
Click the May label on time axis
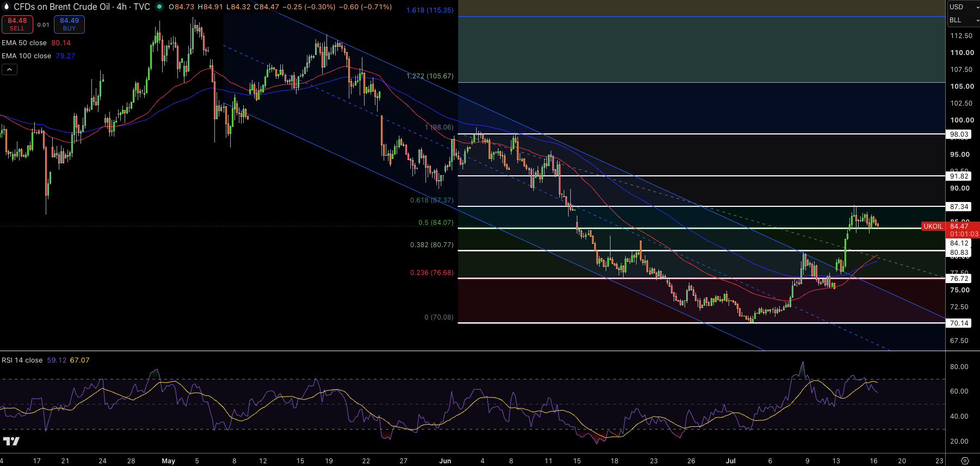[169, 461]
